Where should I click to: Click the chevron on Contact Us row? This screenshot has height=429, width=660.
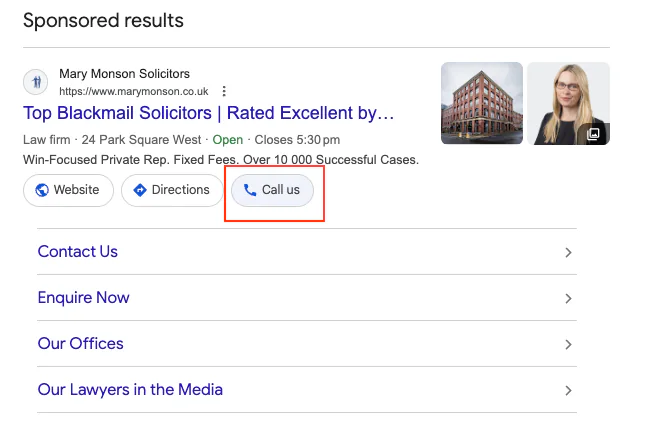pyautogui.click(x=568, y=252)
